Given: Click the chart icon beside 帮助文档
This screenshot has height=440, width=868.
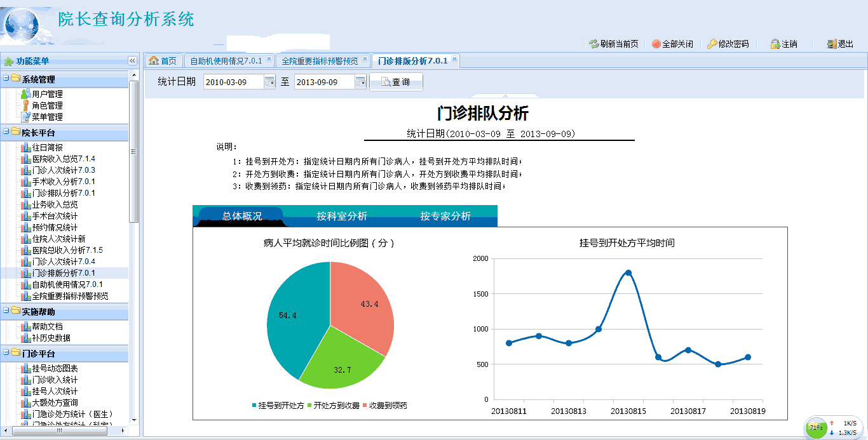Looking at the screenshot, I should pyautogui.click(x=25, y=326).
